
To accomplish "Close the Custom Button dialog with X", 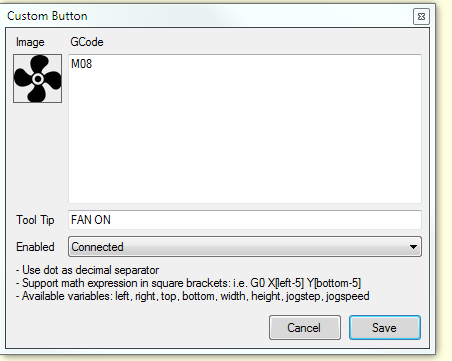I will click(x=421, y=16).
